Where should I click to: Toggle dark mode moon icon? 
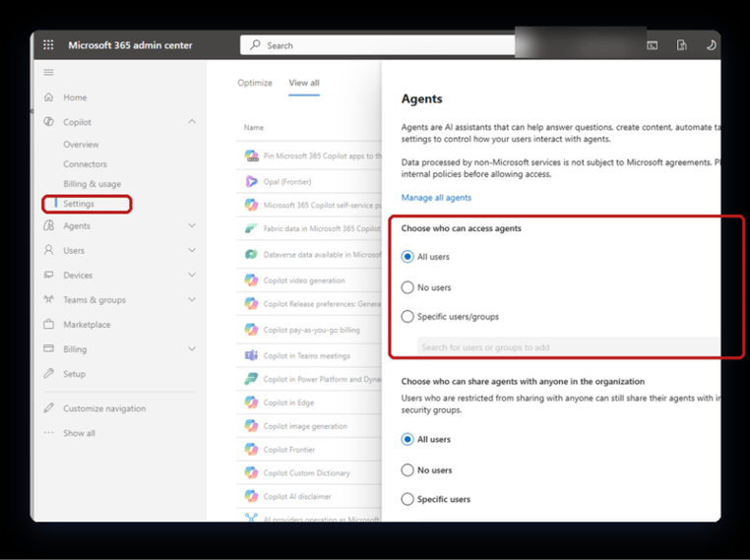click(711, 45)
